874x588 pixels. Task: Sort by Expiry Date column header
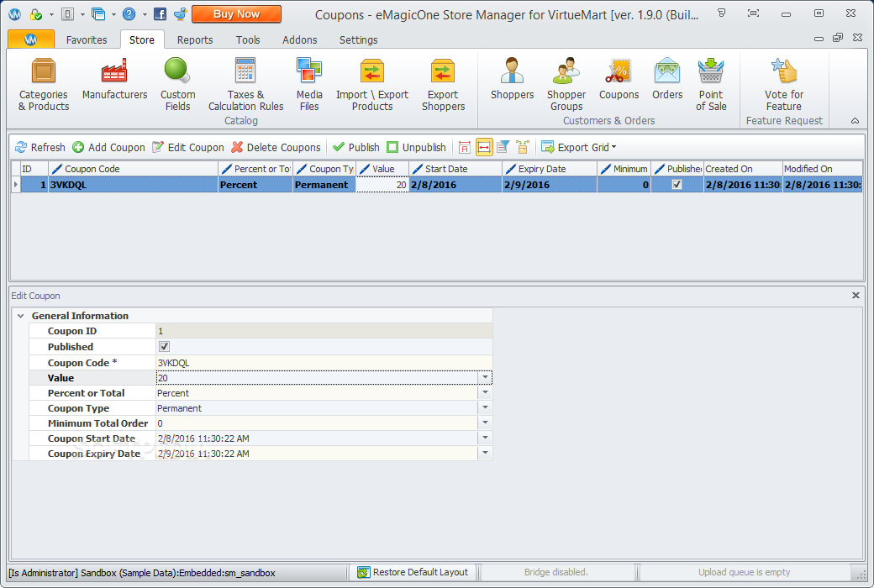(x=549, y=169)
